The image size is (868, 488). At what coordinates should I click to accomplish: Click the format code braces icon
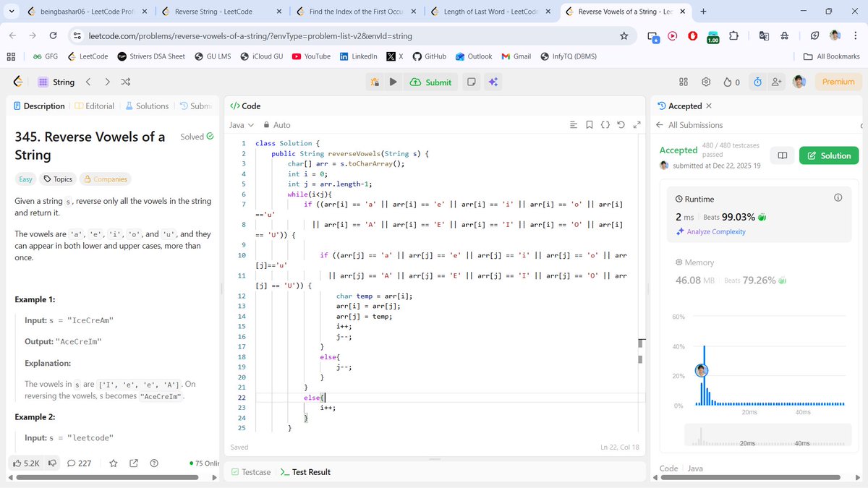pos(605,124)
